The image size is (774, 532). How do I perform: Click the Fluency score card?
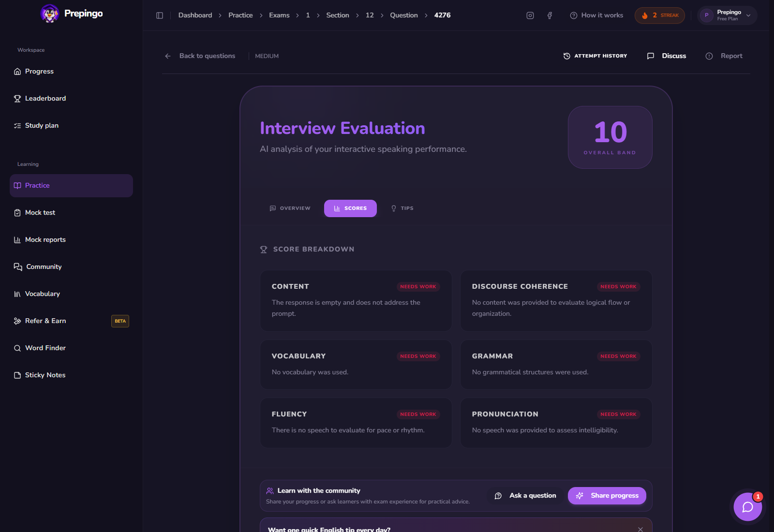pyautogui.click(x=356, y=423)
